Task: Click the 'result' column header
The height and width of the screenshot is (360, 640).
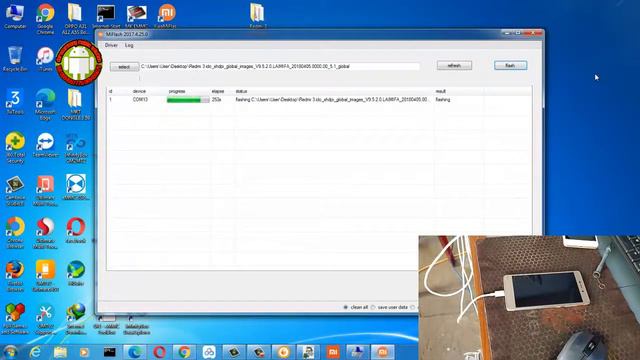Action: [x=440, y=91]
